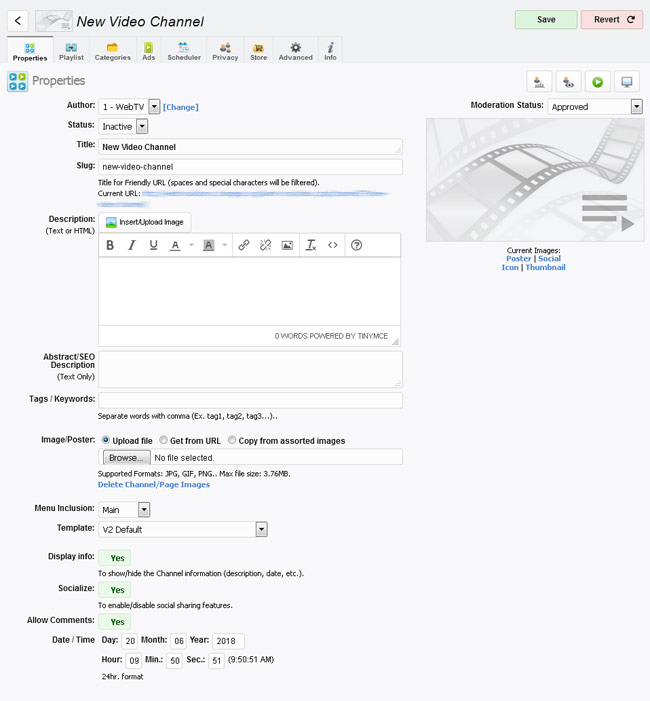
Task: Click the [Change] author link
Action: tap(181, 107)
